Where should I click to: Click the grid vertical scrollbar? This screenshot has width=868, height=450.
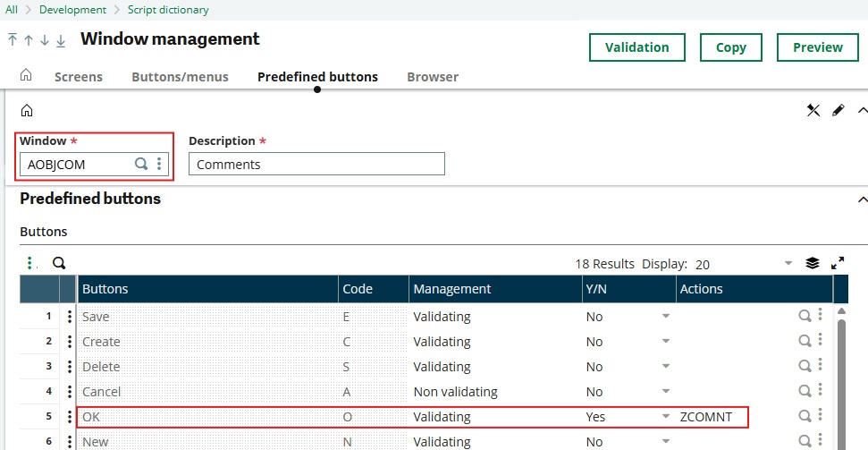pyautogui.click(x=841, y=376)
